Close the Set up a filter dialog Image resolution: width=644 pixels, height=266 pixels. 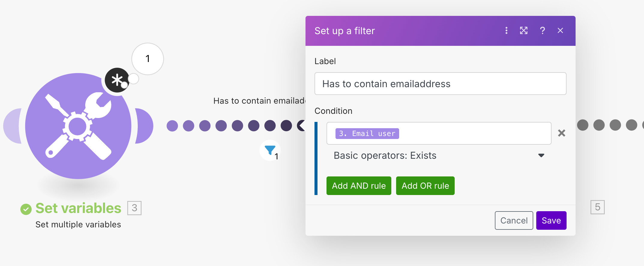click(560, 31)
